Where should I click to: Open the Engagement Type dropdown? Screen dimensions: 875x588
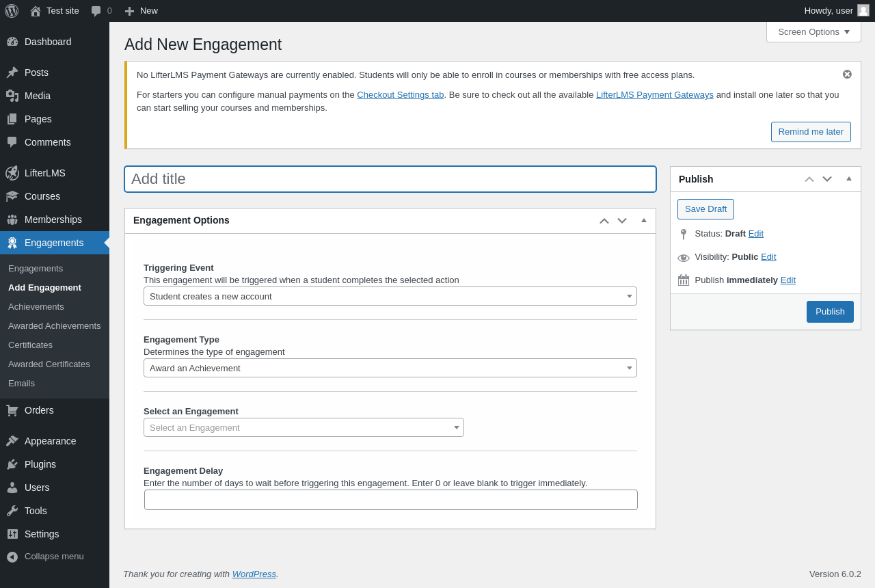click(x=390, y=368)
